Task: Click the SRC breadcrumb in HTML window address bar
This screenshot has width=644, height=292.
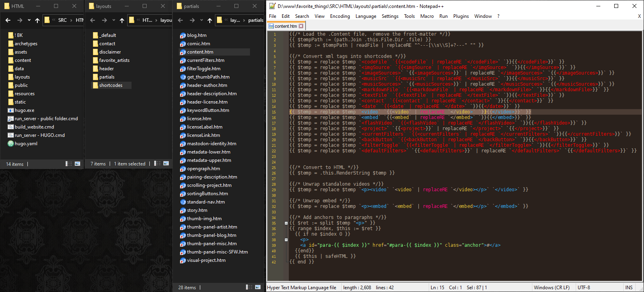Action: point(62,20)
